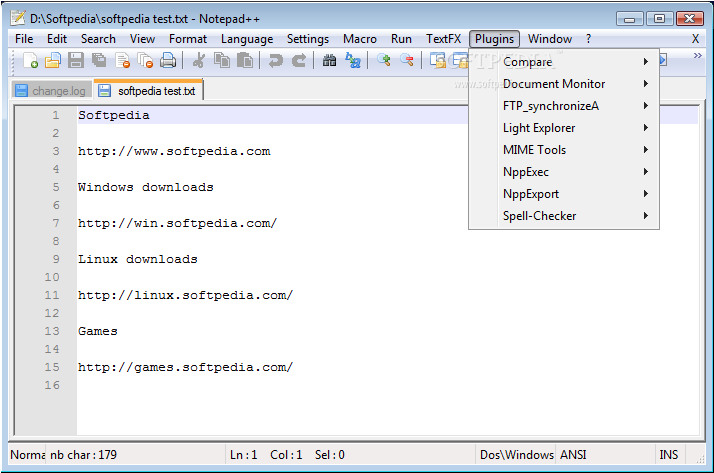Image resolution: width=714 pixels, height=473 pixels.
Task: Expand the NppExec submenu arrow
Action: 646,172
